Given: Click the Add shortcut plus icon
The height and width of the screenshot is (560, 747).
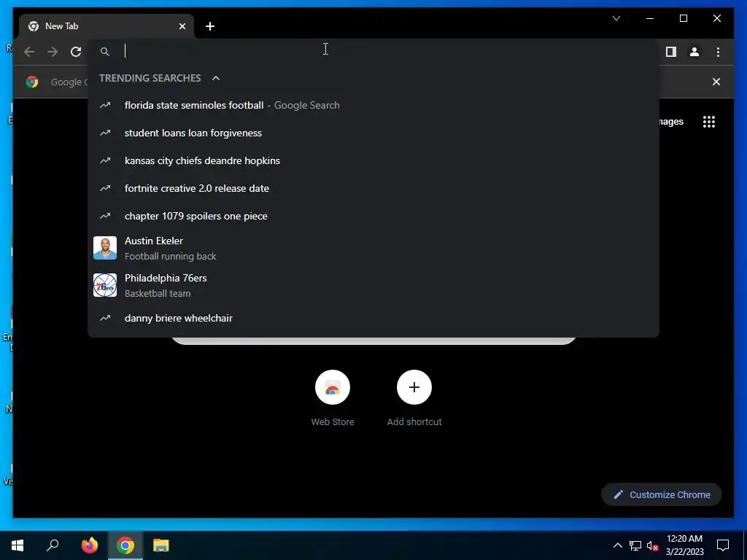Looking at the screenshot, I should click(x=414, y=387).
